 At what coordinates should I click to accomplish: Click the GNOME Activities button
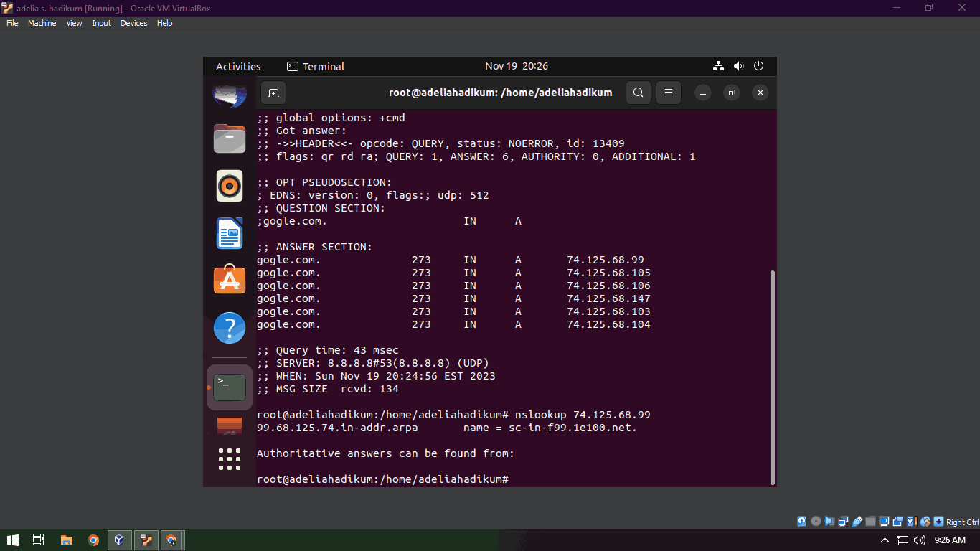[238, 66]
